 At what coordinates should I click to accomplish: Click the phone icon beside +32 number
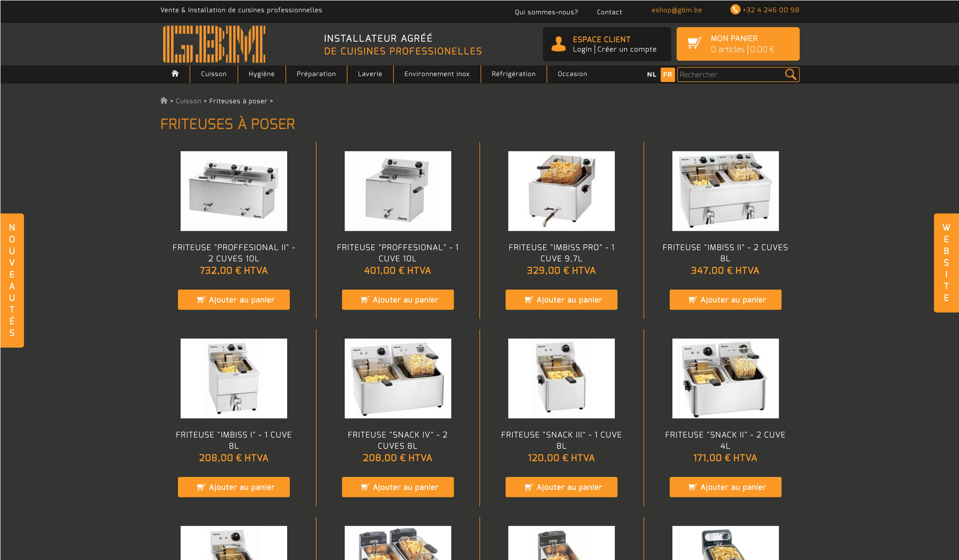click(735, 10)
